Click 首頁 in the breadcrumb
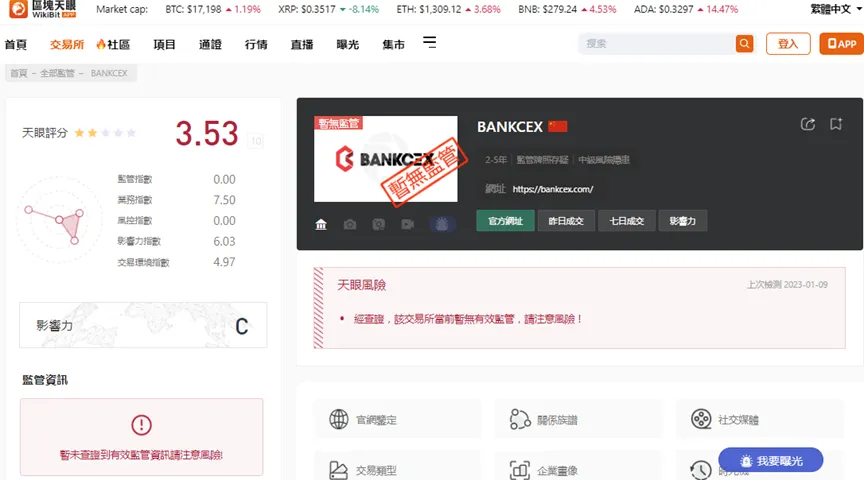The width and height of the screenshot is (864, 480). coord(18,73)
